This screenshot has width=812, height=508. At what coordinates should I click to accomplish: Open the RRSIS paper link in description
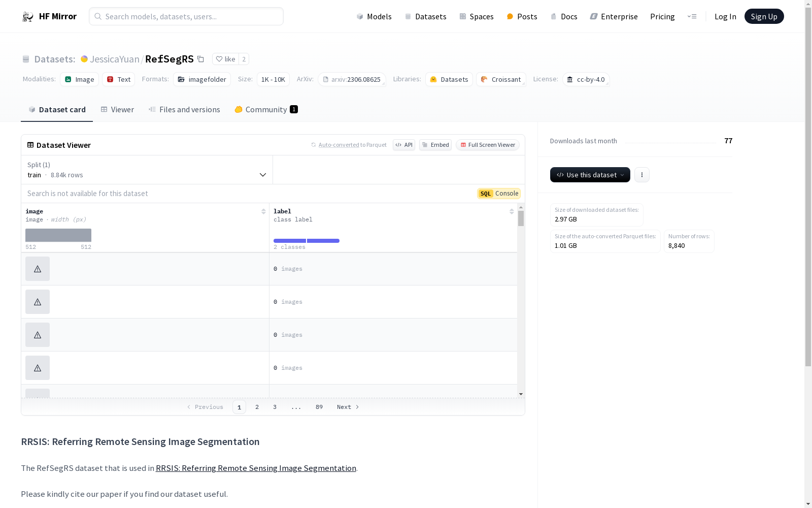pyautogui.click(x=256, y=468)
